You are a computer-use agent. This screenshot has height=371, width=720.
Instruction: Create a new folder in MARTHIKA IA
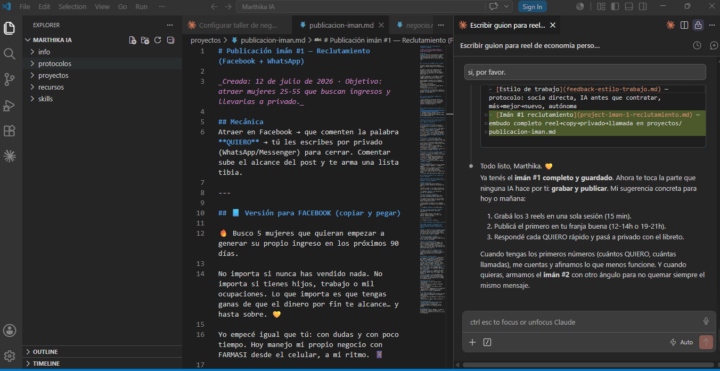(x=145, y=40)
